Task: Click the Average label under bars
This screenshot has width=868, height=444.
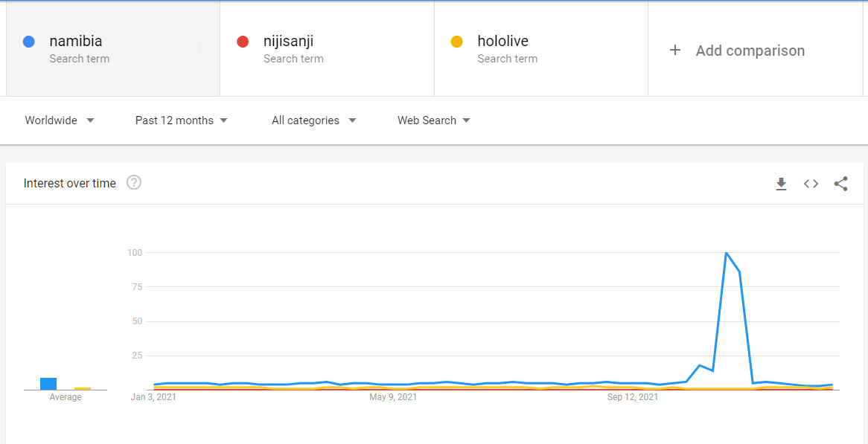Action: (66, 397)
